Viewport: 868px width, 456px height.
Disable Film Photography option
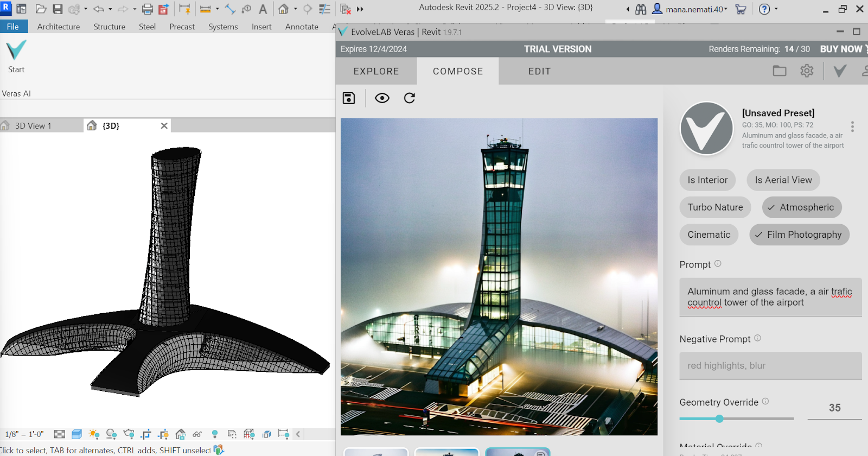799,235
